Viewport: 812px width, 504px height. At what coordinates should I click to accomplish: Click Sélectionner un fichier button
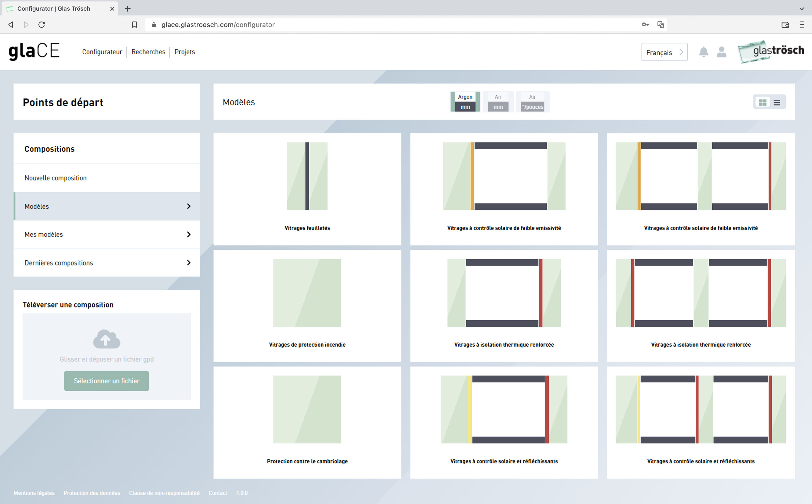click(x=106, y=381)
